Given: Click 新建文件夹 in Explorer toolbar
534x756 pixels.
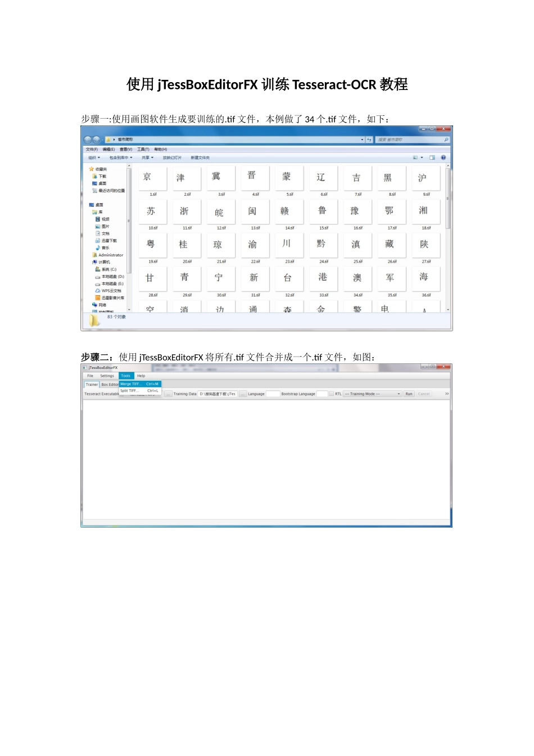Looking at the screenshot, I should (200, 158).
